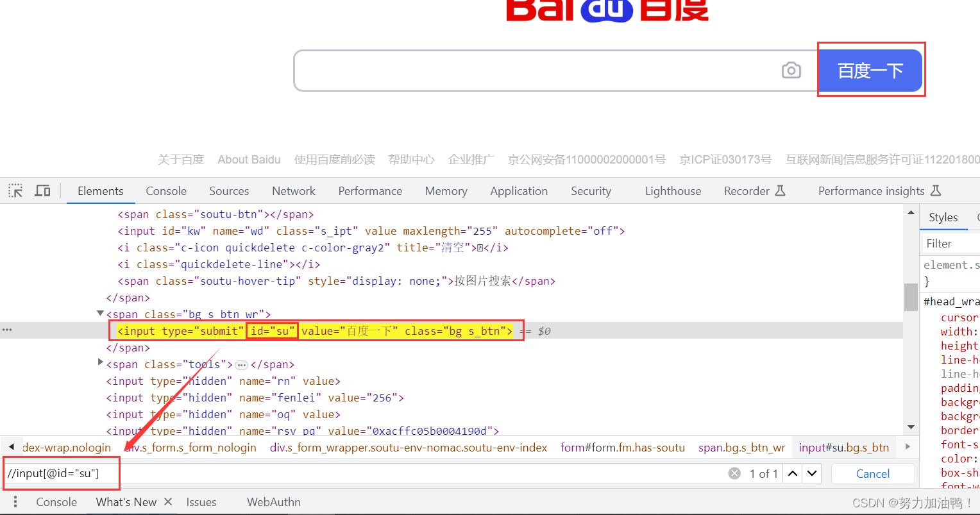Image resolution: width=980 pixels, height=515 pixels.
Task: Switch to the Styles pane tab
Action: [x=943, y=217]
